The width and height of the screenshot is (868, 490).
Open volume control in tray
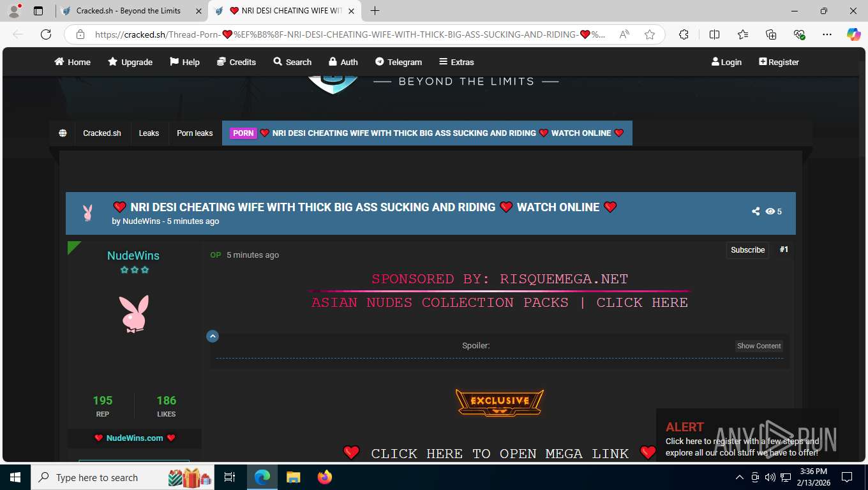[770, 477]
